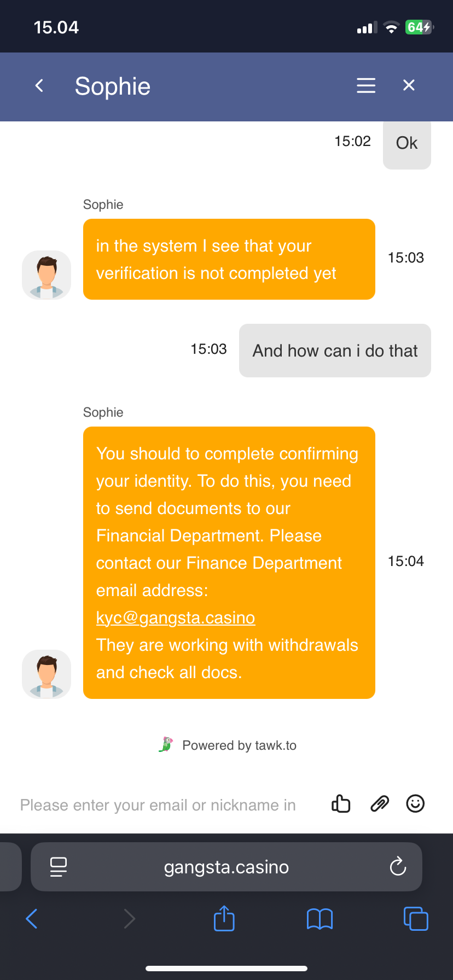Show Safari open tabs
The height and width of the screenshot is (980, 453).
(x=416, y=919)
